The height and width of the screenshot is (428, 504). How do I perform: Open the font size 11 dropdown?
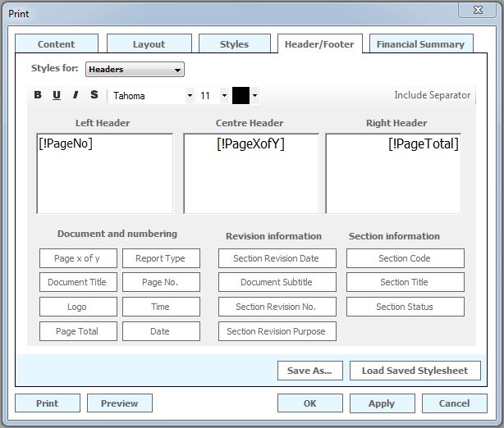click(224, 95)
